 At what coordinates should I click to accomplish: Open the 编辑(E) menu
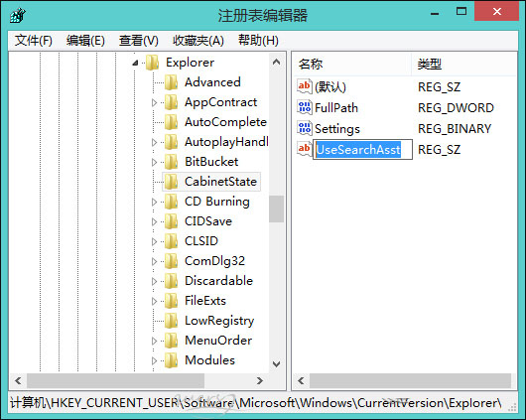tap(85, 41)
